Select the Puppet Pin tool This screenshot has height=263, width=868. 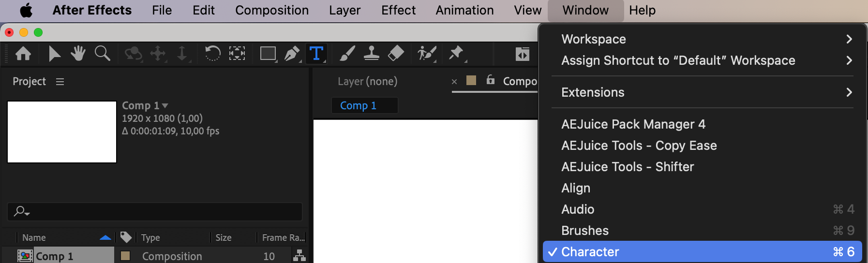click(x=455, y=53)
